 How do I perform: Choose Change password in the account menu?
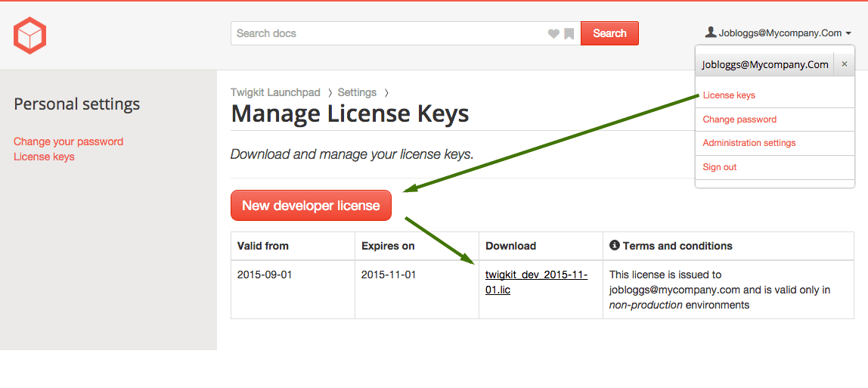click(739, 119)
